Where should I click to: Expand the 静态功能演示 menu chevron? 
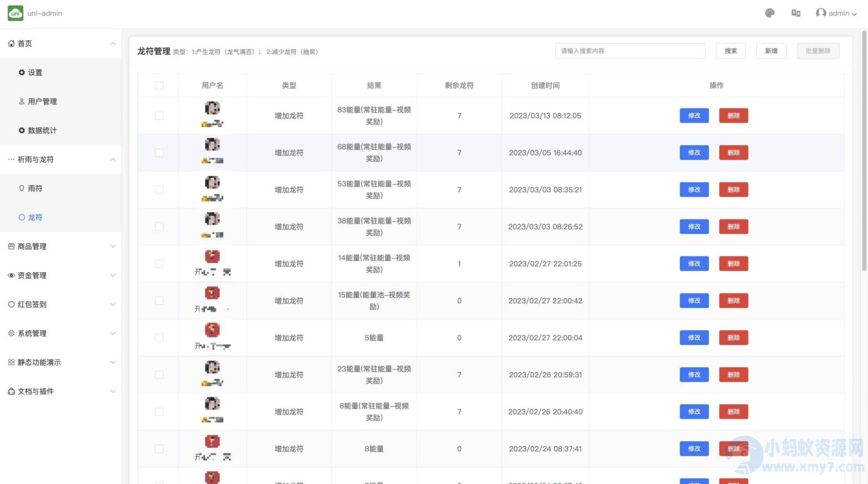tap(112, 363)
